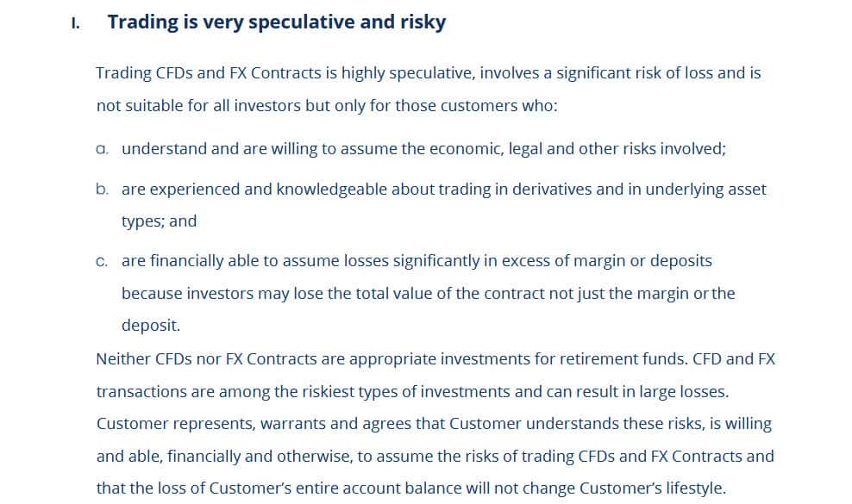Click the heading "Trading is very speculative and risky"

coord(276,22)
